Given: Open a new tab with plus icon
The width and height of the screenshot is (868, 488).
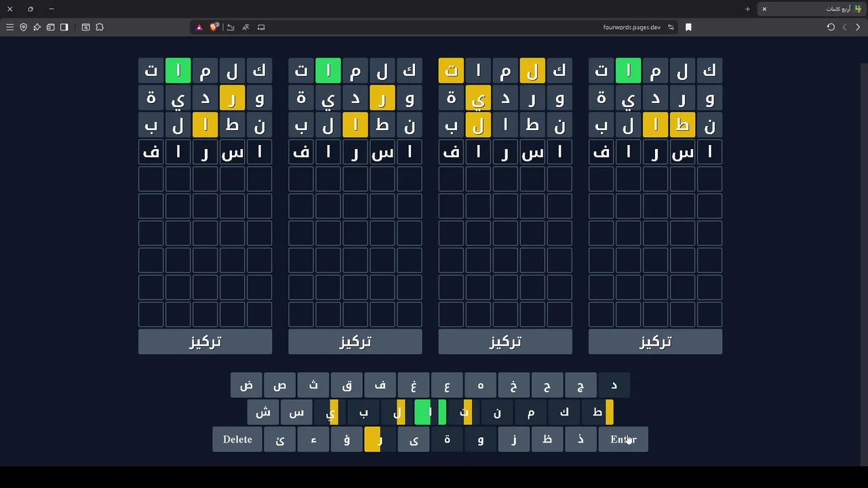Looking at the screenshot, I should click(747, 9).
